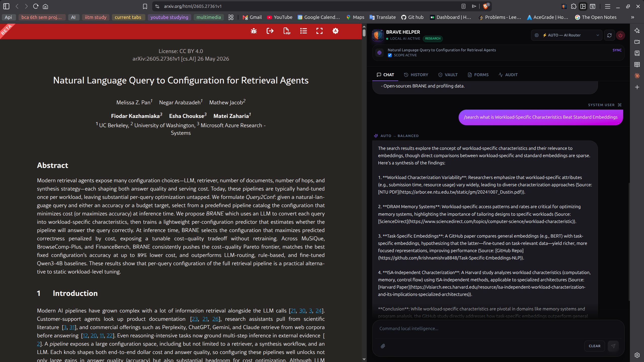Click citation link 30 in Introduction
This screenshot has height=362, width=644.
click(x=302, y=311)
